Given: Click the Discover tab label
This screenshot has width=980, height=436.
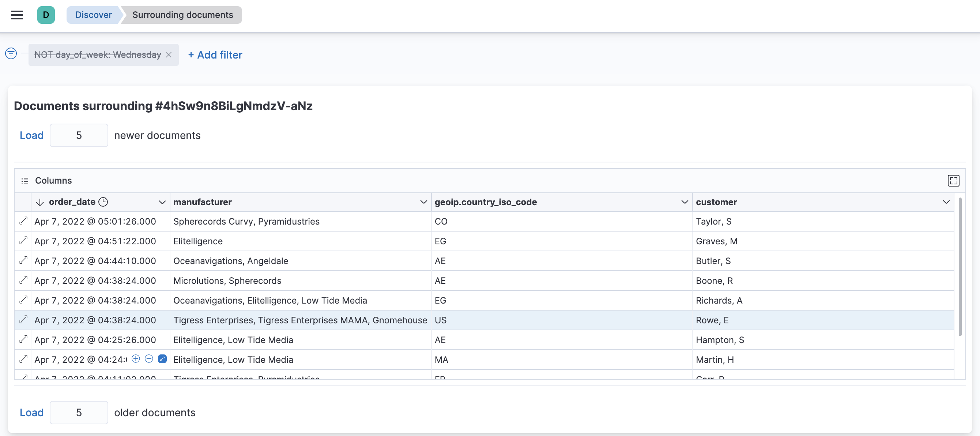Looking at the screenshot, I should click(93, 14).
